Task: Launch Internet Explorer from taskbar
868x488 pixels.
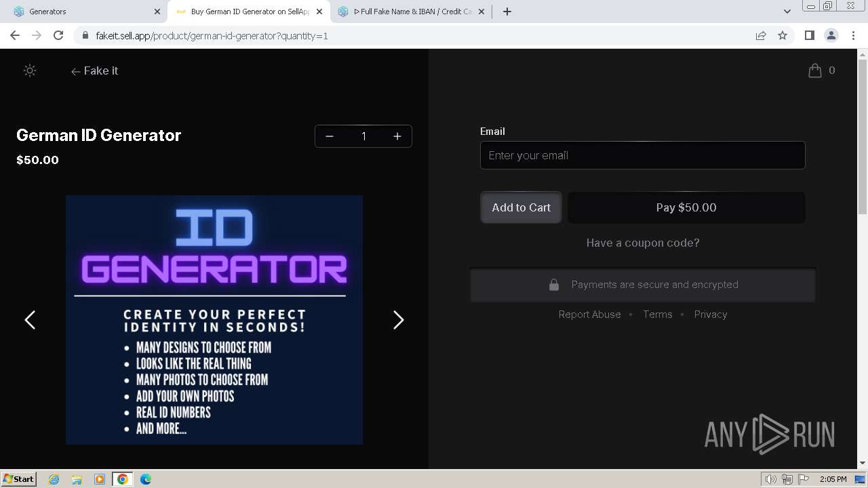Action: [54, 479]
